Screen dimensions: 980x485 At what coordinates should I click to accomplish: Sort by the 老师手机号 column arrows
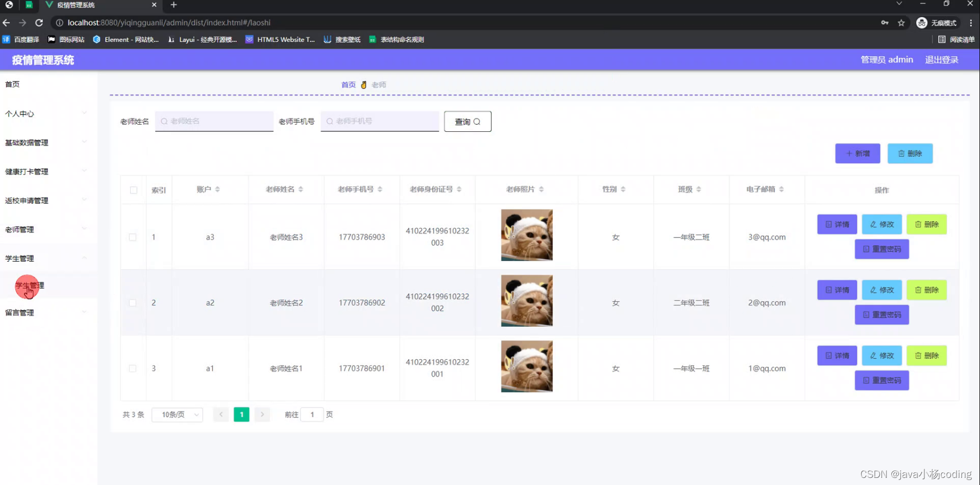(380, 190)
